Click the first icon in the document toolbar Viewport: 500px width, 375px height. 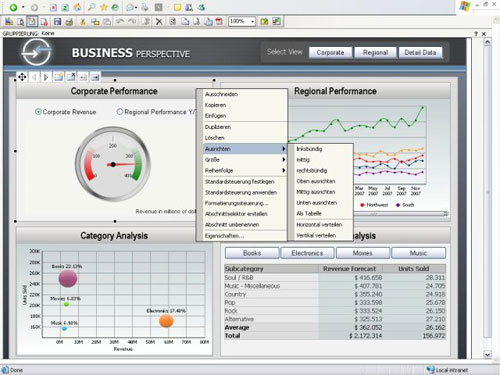click(9, 22)
